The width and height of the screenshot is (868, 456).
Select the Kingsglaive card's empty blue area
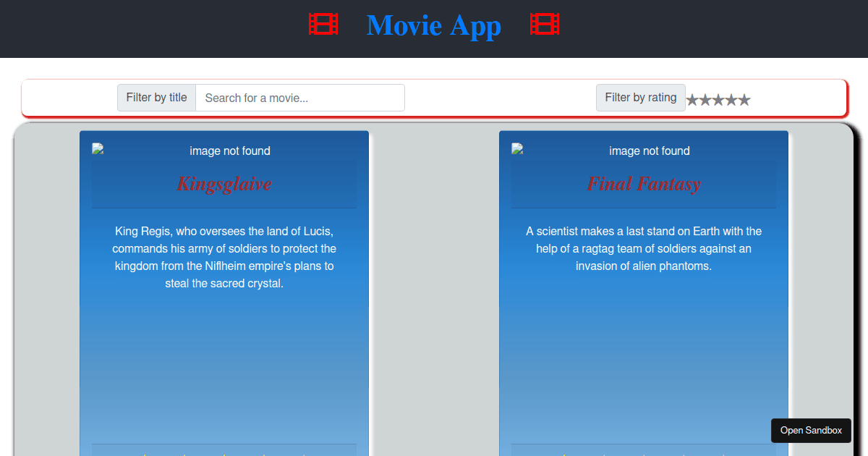[224, 362]
